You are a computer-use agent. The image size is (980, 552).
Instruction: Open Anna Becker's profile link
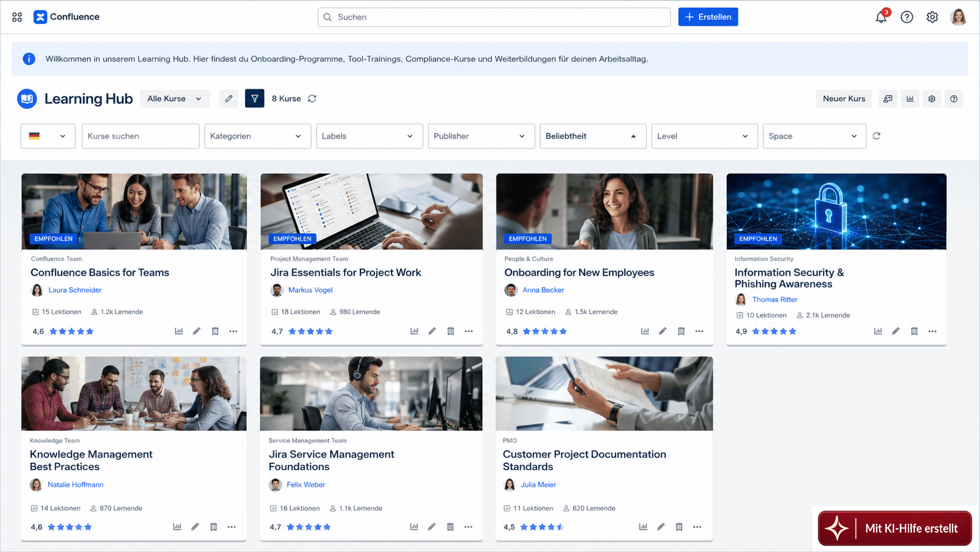[543, 290]
